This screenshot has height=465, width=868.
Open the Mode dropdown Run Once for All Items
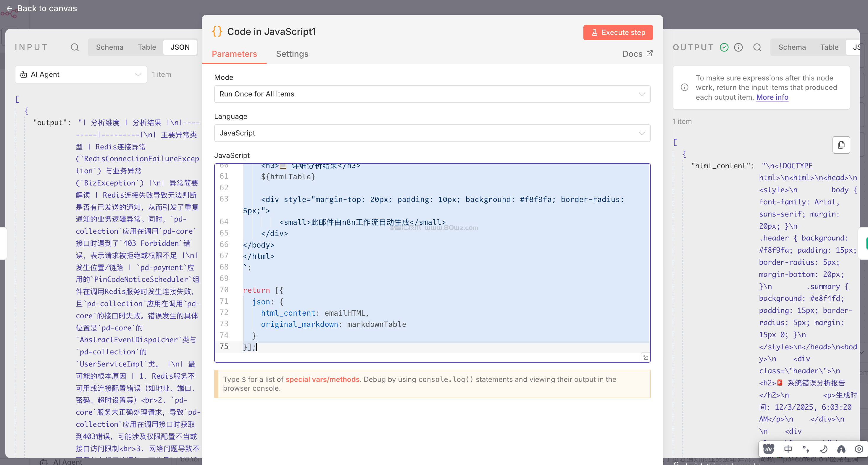(x=432, y=94)
